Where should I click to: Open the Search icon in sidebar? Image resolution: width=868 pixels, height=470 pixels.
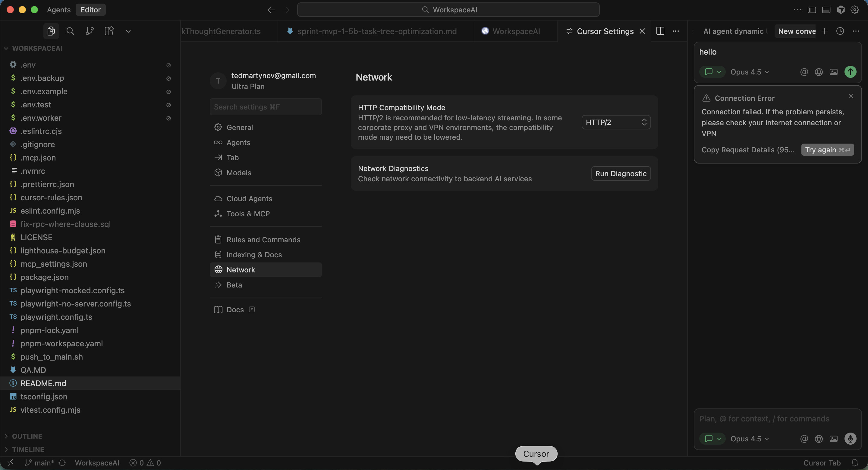point(70,31)
